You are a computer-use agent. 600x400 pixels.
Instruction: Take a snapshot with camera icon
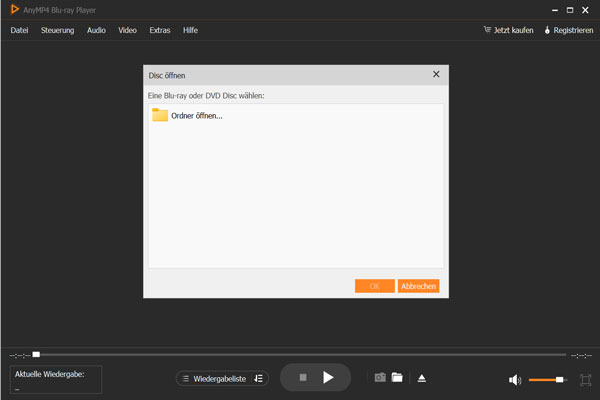pyautogui.click(x=380, y=377)
